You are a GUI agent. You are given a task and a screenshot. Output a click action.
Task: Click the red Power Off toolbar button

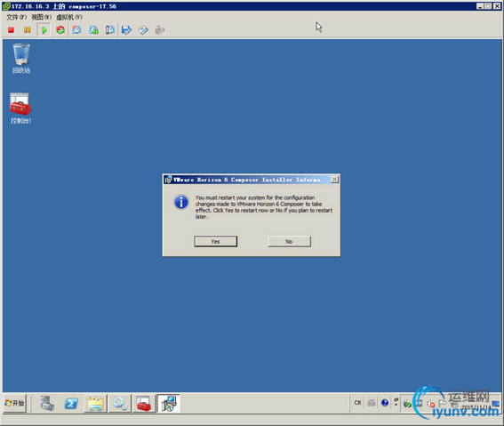tap(11, 30)
